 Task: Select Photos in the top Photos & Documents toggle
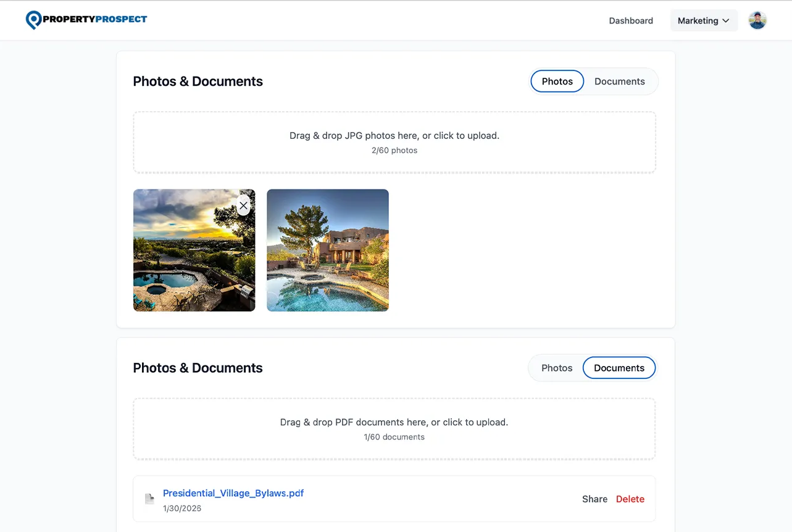click(556, 81)
